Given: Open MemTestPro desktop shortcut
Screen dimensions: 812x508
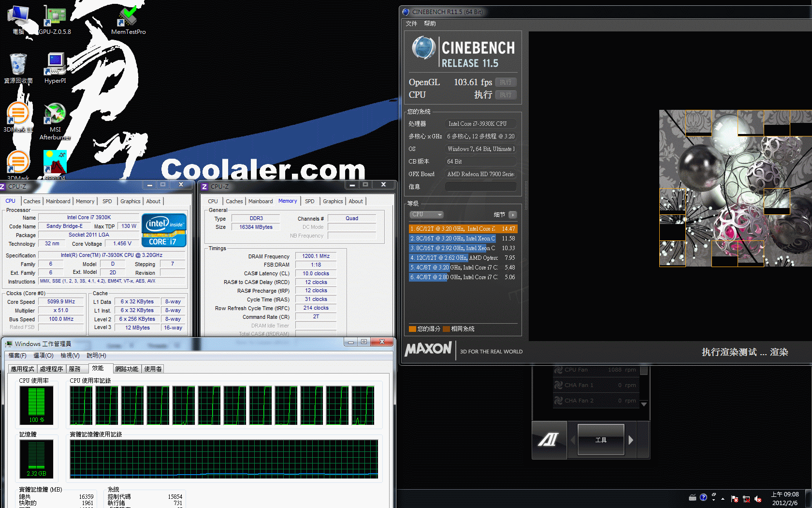Looking at the screenshot, I should [128, 19].
